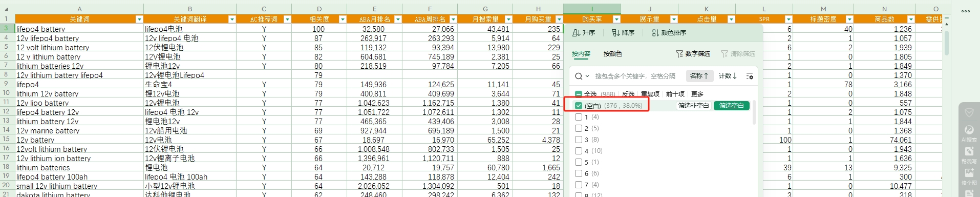The image size is (980, 197).
Task: Toggle the 全选 select-all checkbox
Action: click(579, 94)
